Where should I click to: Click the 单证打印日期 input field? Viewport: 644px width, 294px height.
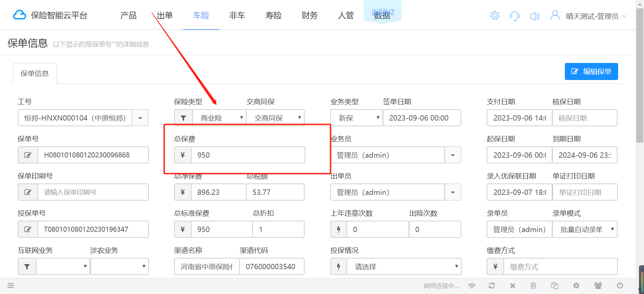click(x=585, y=192)
